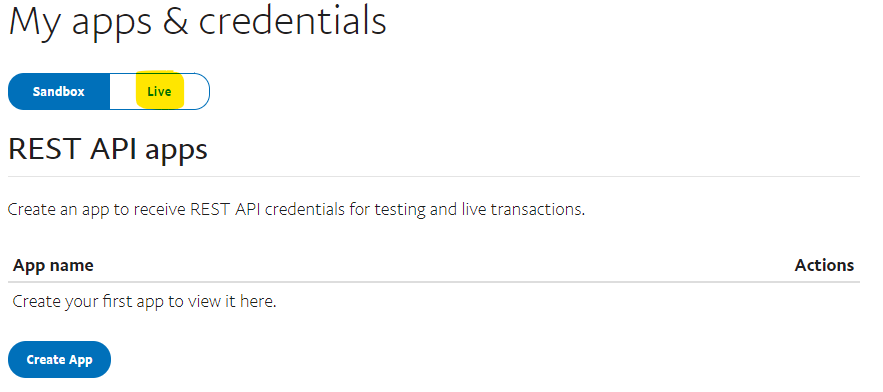Screen dimensions: 883x392
Task: Switch to the Live environment
Action: 159,91
